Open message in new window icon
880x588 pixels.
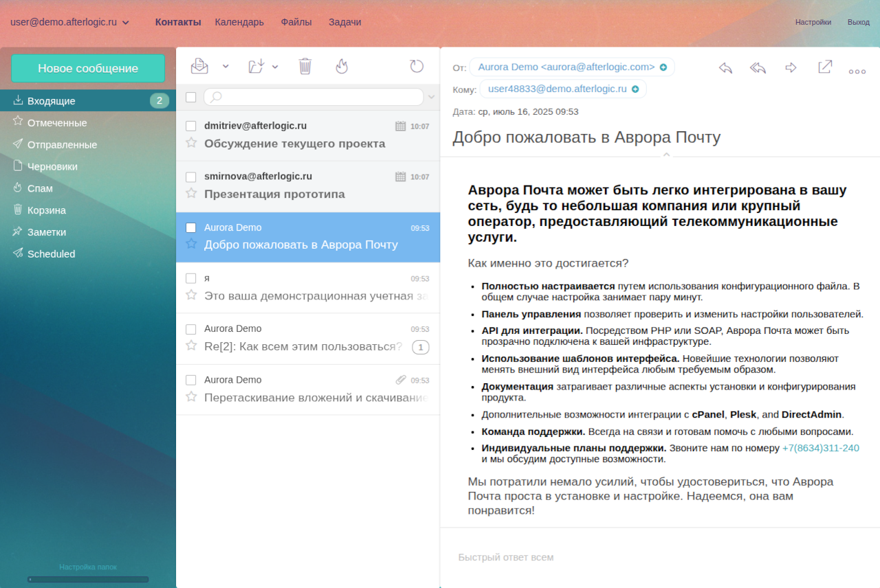[825, 67]
